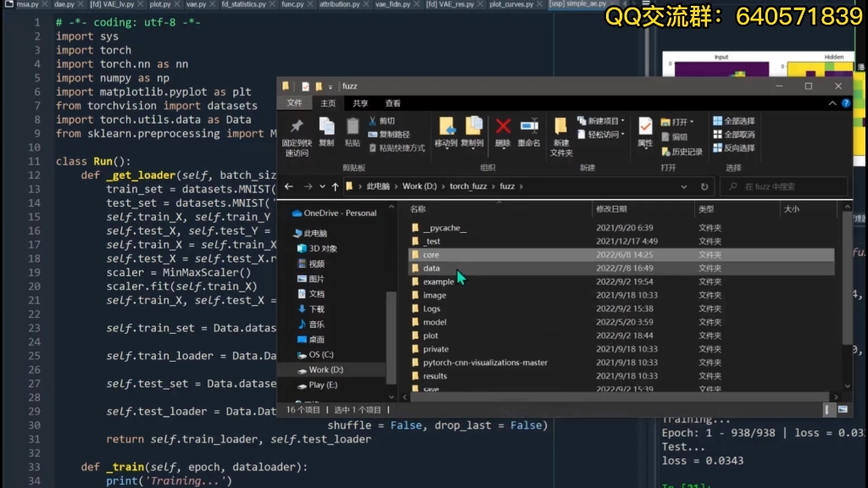Create New Folder (新建文件夹)
Image resolution: width=868 pixels, height=488 pixels.
(x=561, y=136)
